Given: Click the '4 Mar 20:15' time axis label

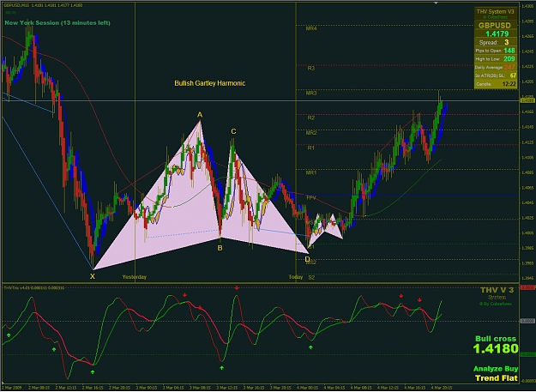Looking at the screenshot, I should (x=442, y=388).
